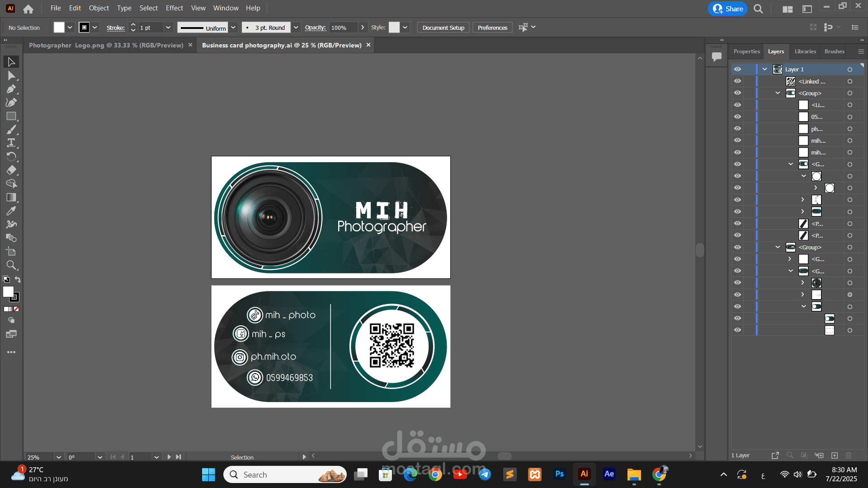Screen dimensions: 868x488
Task: Hide first <Group> sublayer eye
Action: click(737, 93)
